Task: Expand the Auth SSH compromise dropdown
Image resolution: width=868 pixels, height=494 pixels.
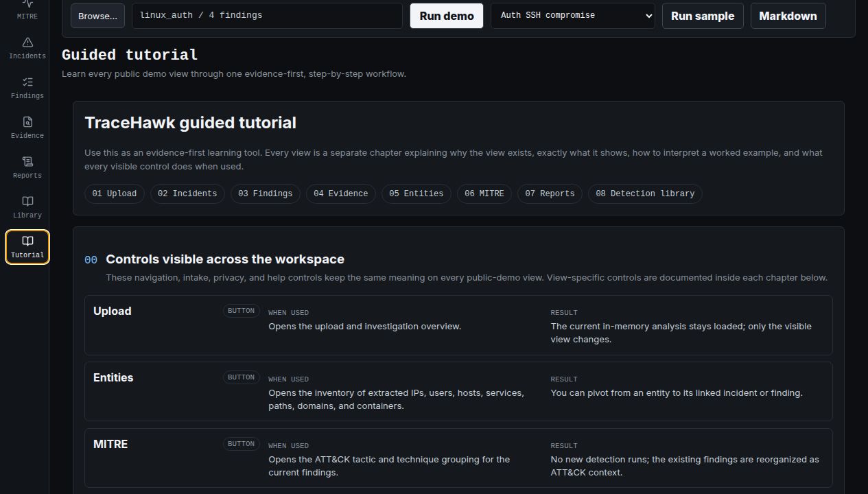Action: tap(573, 16)
